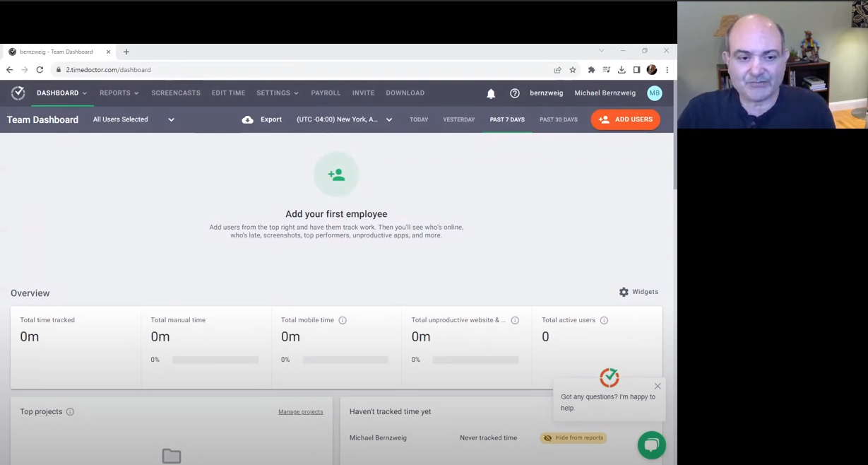Open the New York timezone dropdown
The image size is (868, 465).
point(345,119)
